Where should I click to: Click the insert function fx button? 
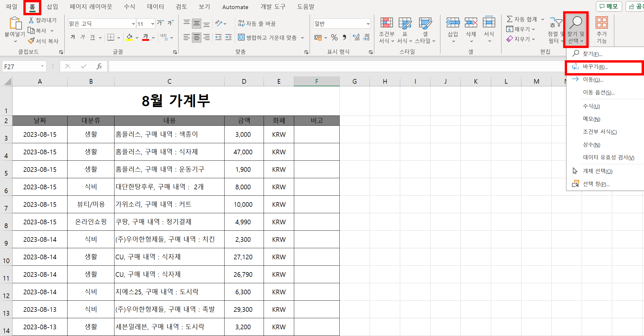(x=99, y=66)
